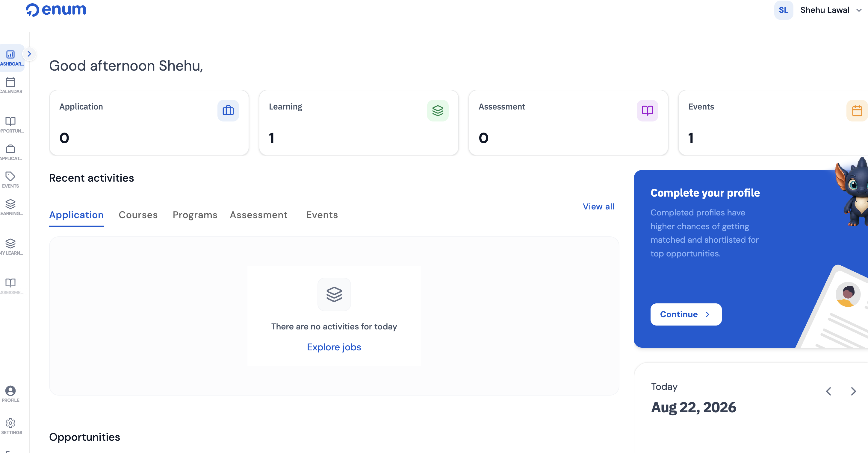
Task: Expand the sidebar with the chevron toggle
Action: click(29, 54)
